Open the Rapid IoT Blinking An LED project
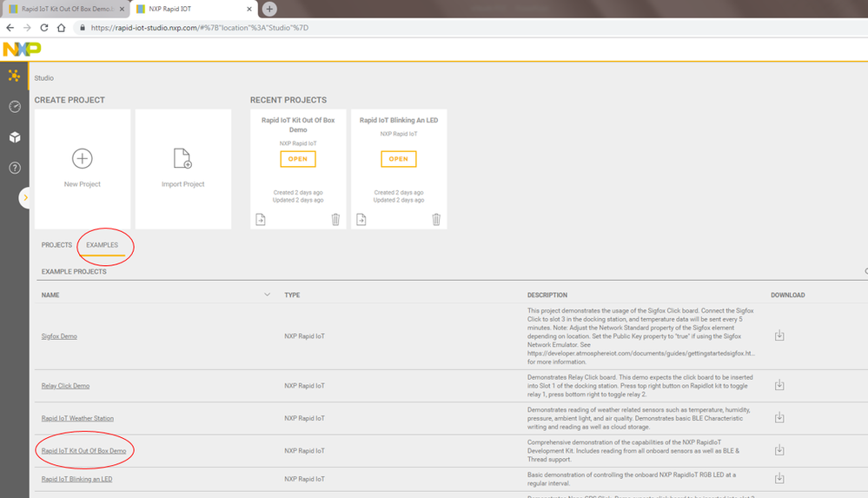 coord(399,159)
